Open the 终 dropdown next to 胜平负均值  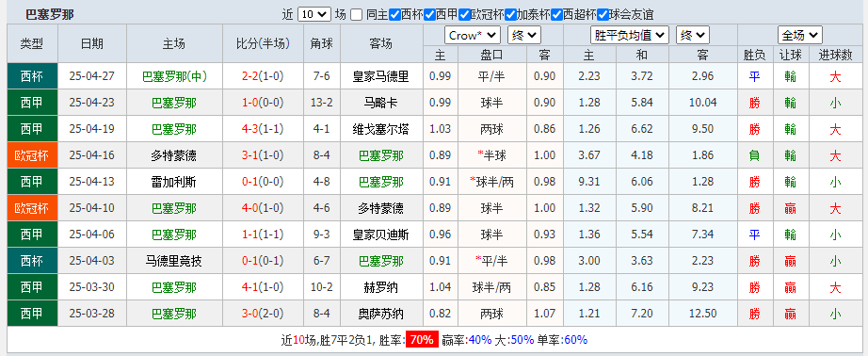click(x=693, y=36)
